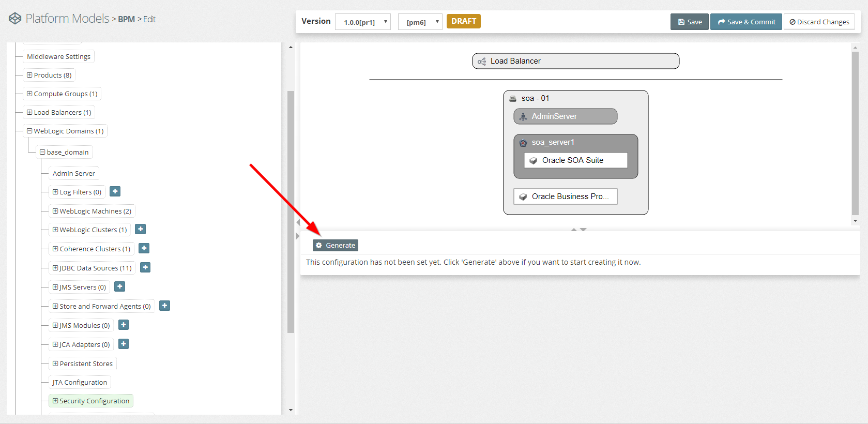This screenshot has height=424, width=868.
Task: Open the [pm6] dropdown
Action: [420, 22]
